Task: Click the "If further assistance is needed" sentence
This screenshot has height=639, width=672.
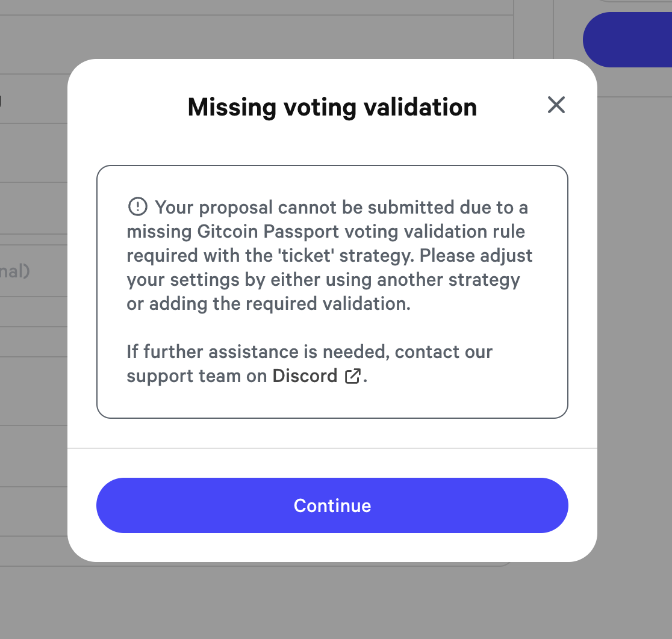Action: 258,352
